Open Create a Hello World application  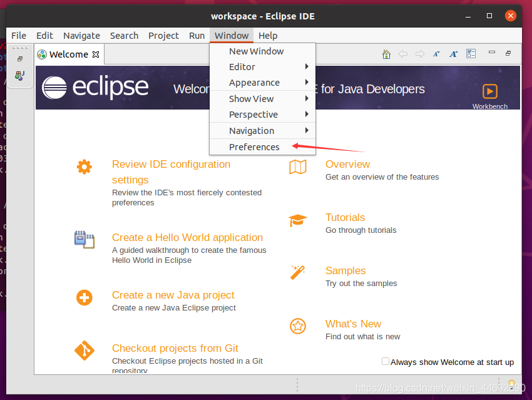tap(187, 237)
